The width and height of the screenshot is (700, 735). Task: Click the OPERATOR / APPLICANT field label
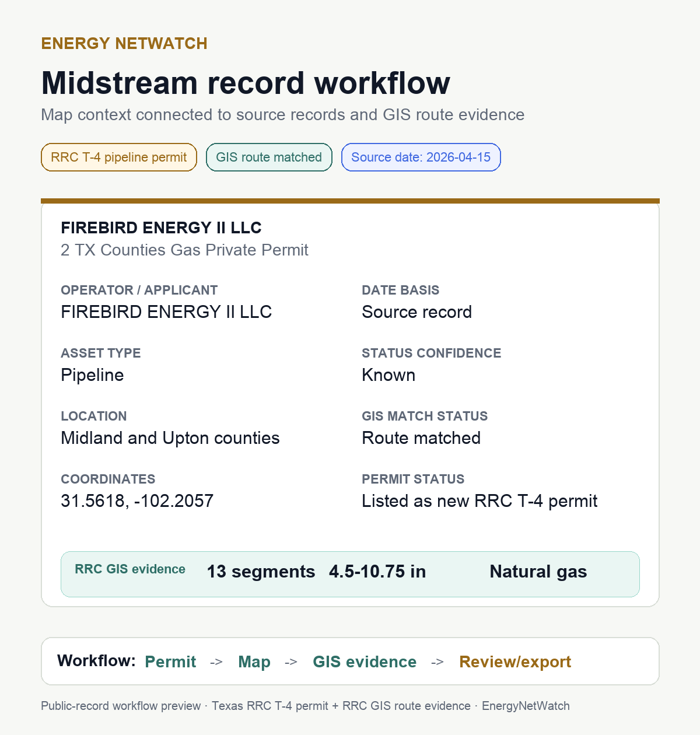pyautogui.click(x=139, y=290)
